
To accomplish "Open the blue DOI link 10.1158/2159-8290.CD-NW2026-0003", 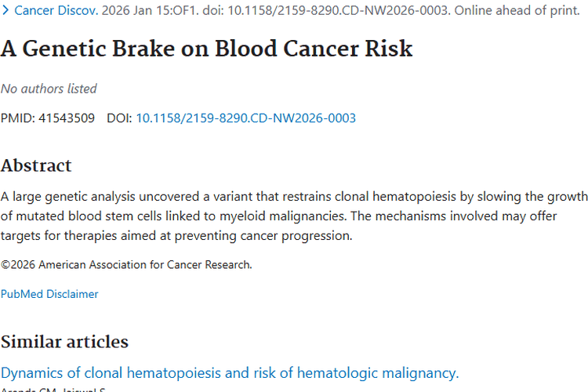I will pos(245,118).
